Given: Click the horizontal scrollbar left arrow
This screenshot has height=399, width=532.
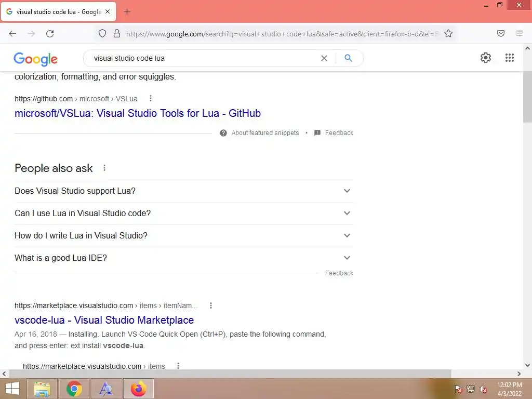Looking at the screenshot, I should coord(4,374).
